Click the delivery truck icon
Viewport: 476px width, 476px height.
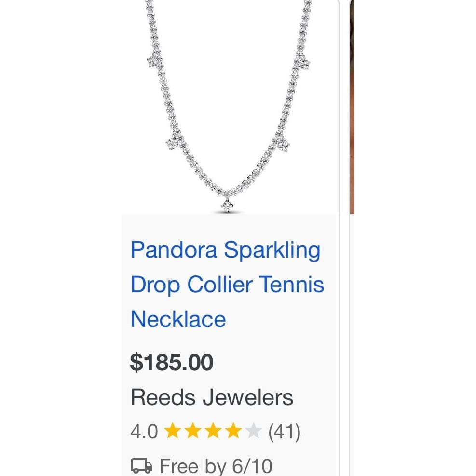141,466
